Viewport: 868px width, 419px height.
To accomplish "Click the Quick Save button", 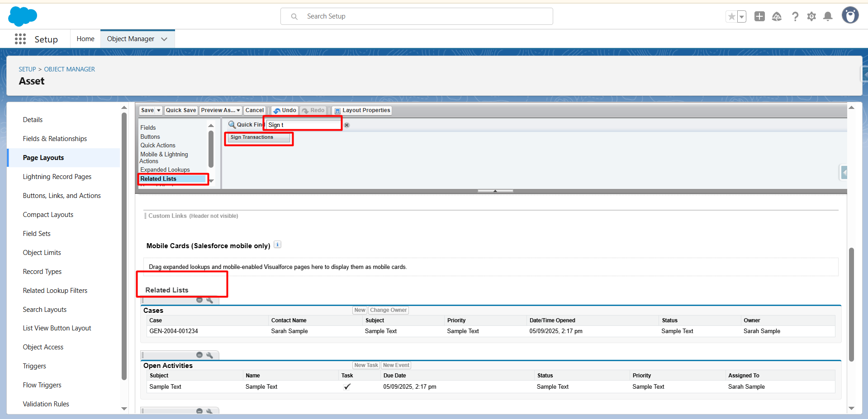I will tap(181, 110).
